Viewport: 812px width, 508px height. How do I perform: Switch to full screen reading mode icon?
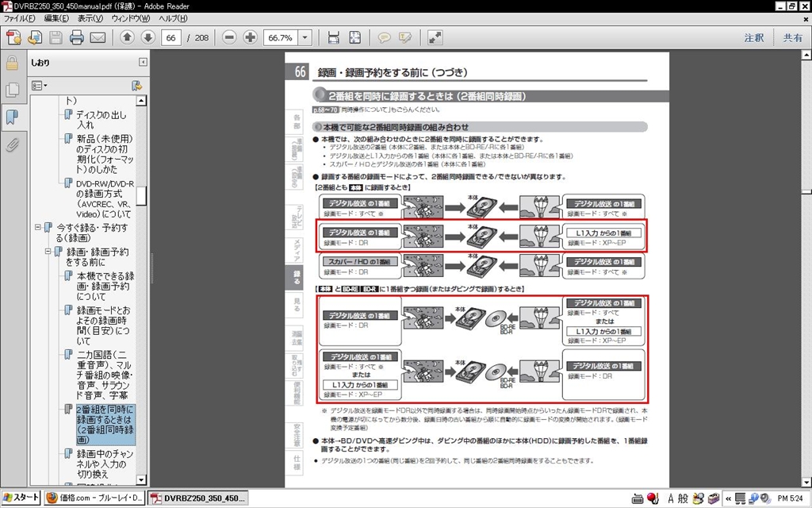435,37
